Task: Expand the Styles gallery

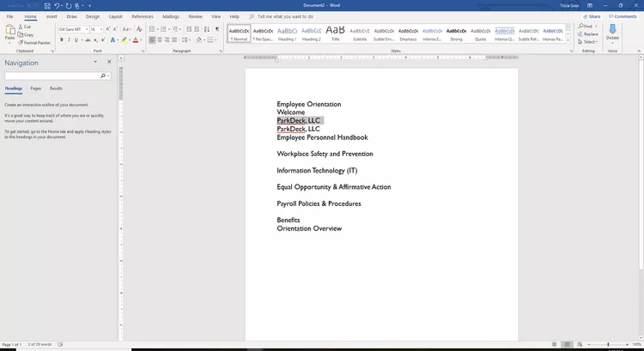Action: (x=568, y=40)
